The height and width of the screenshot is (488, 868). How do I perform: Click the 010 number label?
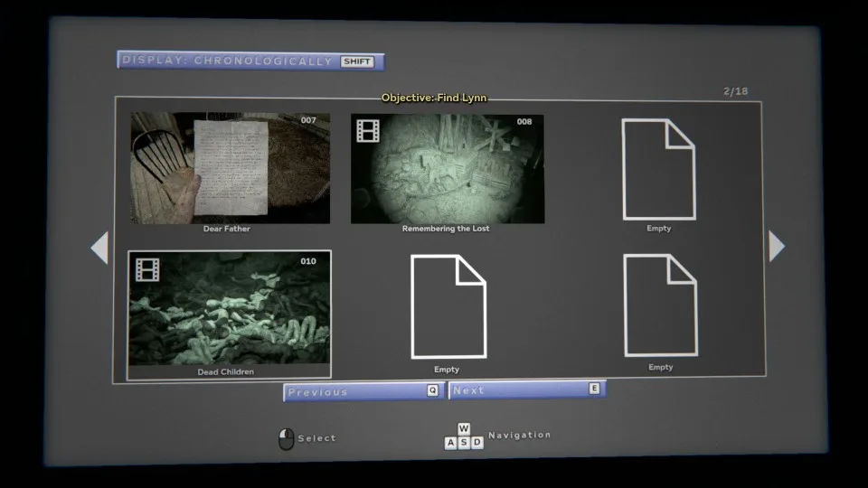[308, 261]
